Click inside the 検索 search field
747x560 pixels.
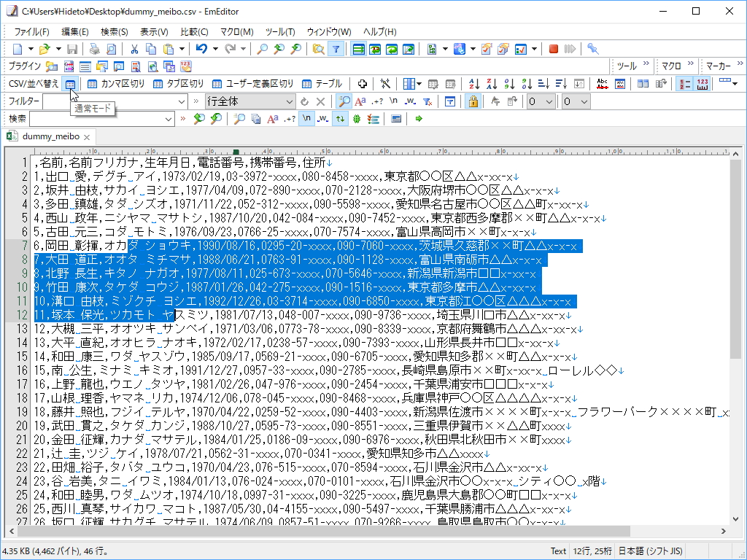click(x=109, y=118)
